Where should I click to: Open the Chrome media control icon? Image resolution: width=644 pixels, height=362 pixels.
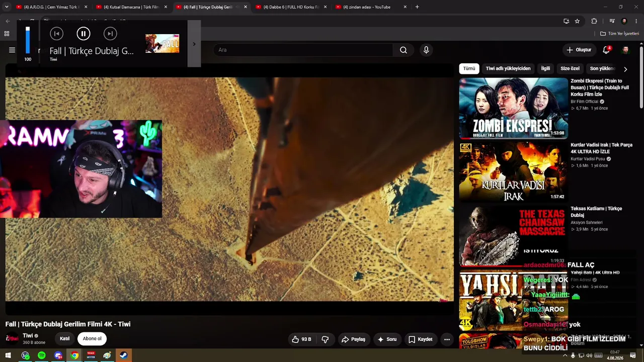(x=612, y=21)
